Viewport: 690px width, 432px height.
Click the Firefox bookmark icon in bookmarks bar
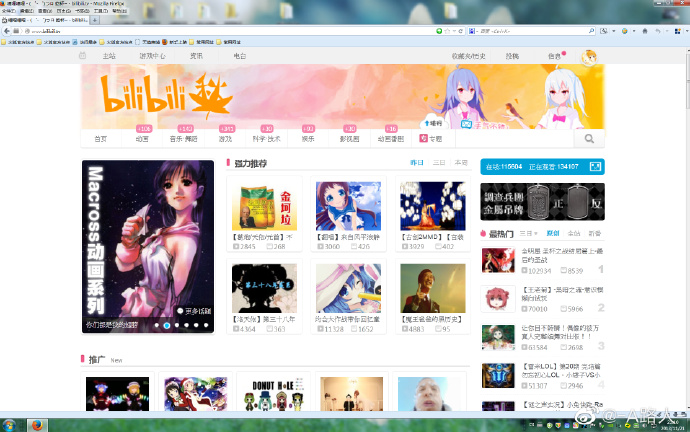click(165, 42)
